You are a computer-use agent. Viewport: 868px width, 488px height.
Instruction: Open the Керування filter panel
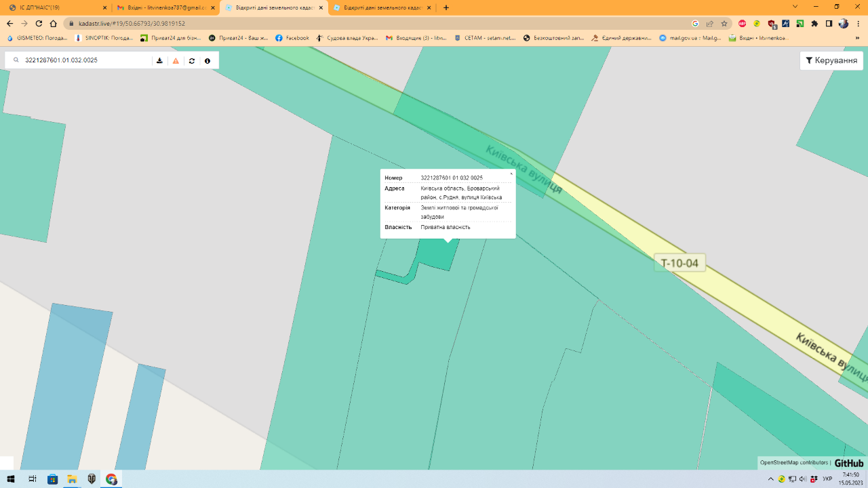tap(831, 60)
